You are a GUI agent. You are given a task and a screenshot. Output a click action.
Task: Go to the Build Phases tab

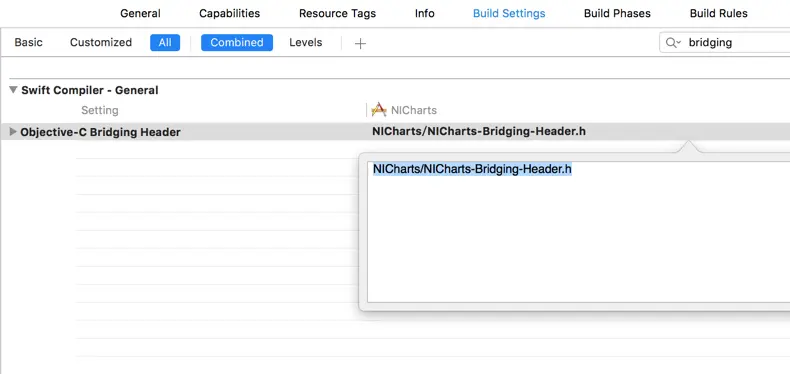(x=617, y=14)
